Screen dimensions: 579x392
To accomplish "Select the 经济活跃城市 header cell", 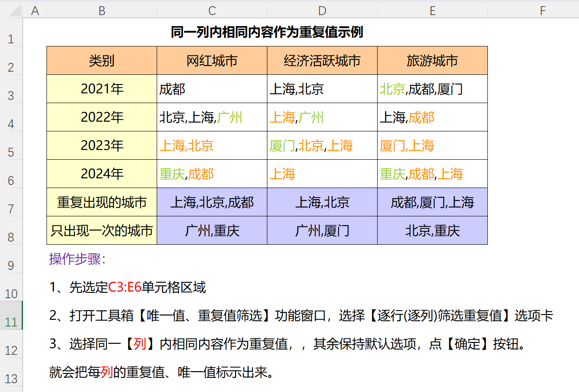I will (322, 61).
